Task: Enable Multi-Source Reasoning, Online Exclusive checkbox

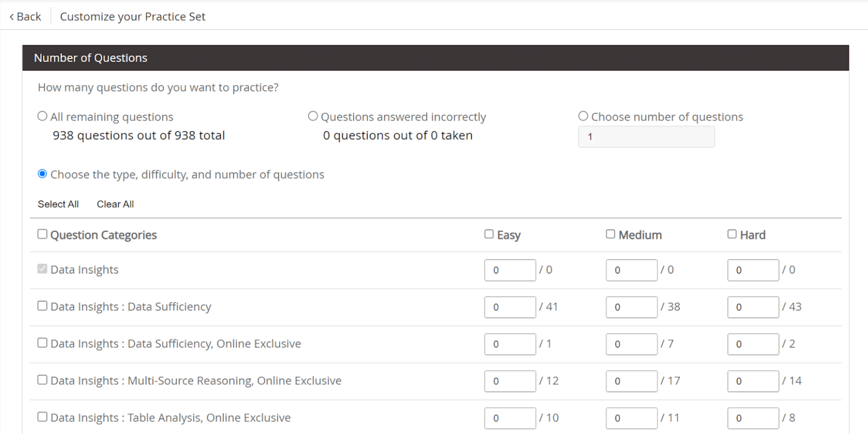Action: (x=42, y=380)
